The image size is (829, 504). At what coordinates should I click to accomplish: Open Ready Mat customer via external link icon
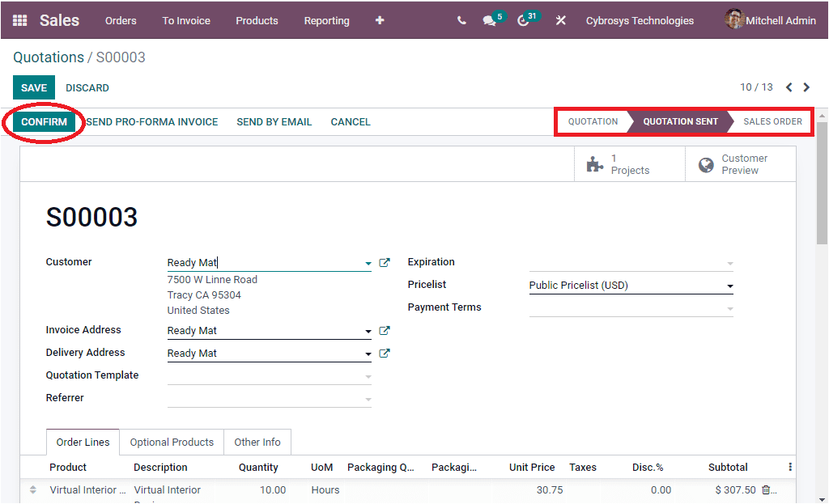pyautogui.click(x=385, y=262)
